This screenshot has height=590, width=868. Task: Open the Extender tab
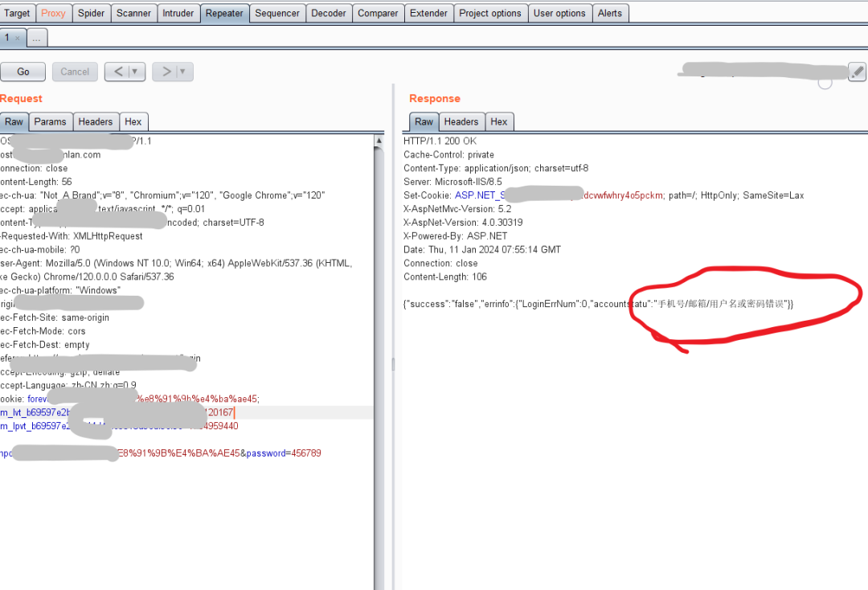point(428,14)
